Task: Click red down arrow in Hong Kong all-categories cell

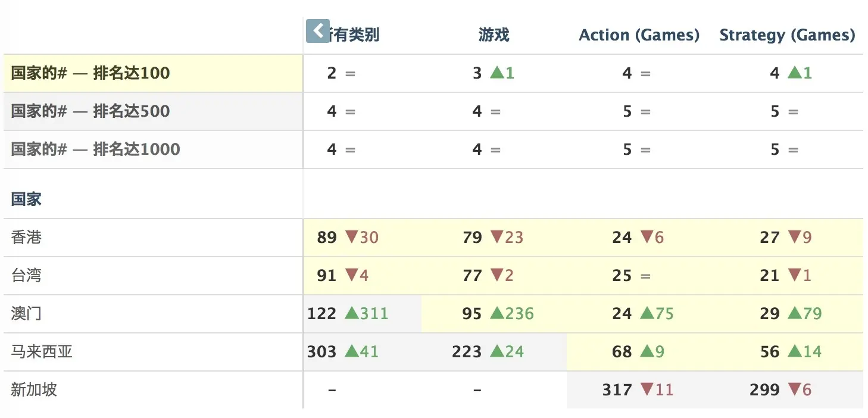Action: (352, 237)
